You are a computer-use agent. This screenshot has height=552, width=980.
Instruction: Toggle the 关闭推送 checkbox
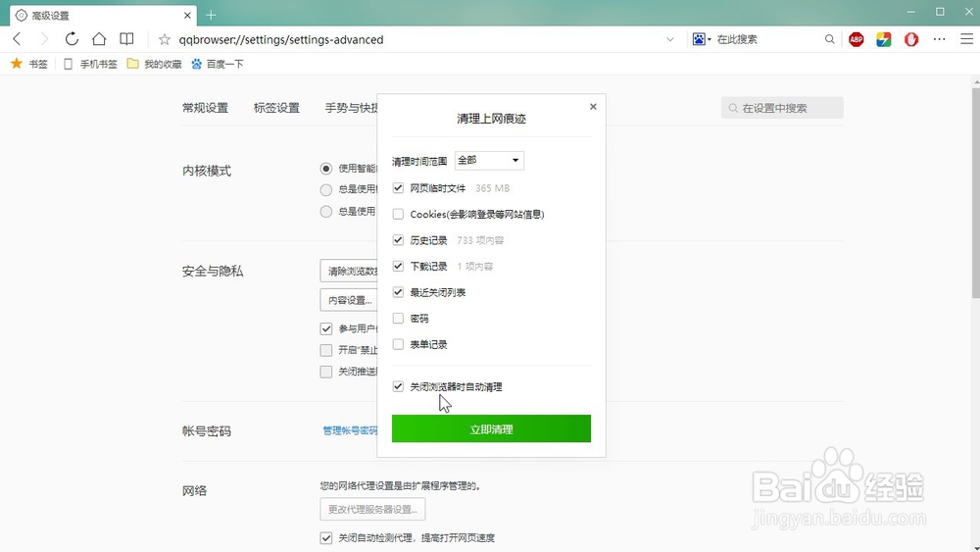click(x=325, y=372)
